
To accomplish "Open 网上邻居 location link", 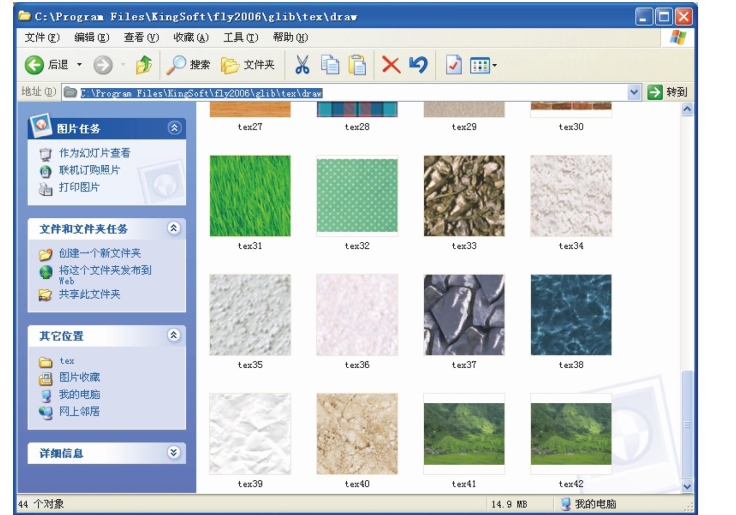I will click(79, 412).
